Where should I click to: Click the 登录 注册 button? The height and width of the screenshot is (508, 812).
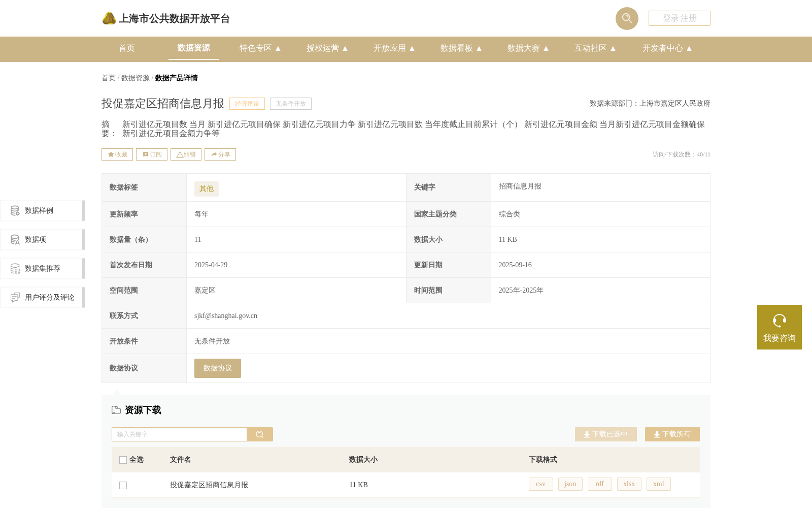point(680,18)
